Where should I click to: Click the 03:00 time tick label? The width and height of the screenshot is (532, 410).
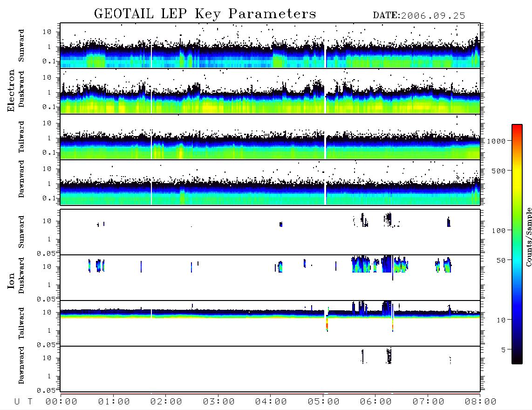219,402
